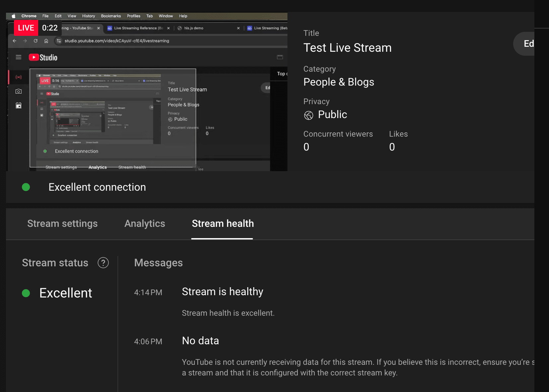The height and width of the screenshot is (392, 549).
Task: Click the red LIVE badge showing 0:22
Action: coord(26,28)
